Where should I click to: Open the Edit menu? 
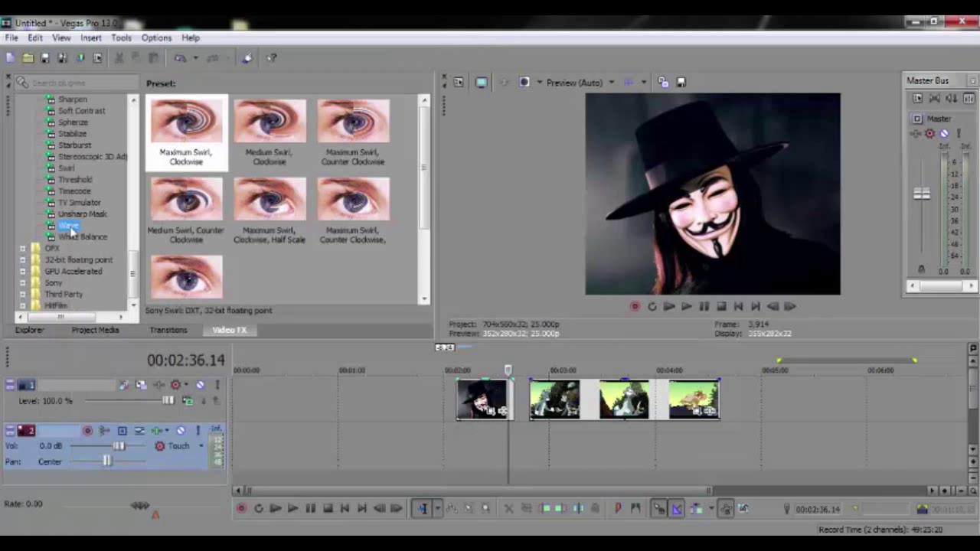(x=35, y=38)
